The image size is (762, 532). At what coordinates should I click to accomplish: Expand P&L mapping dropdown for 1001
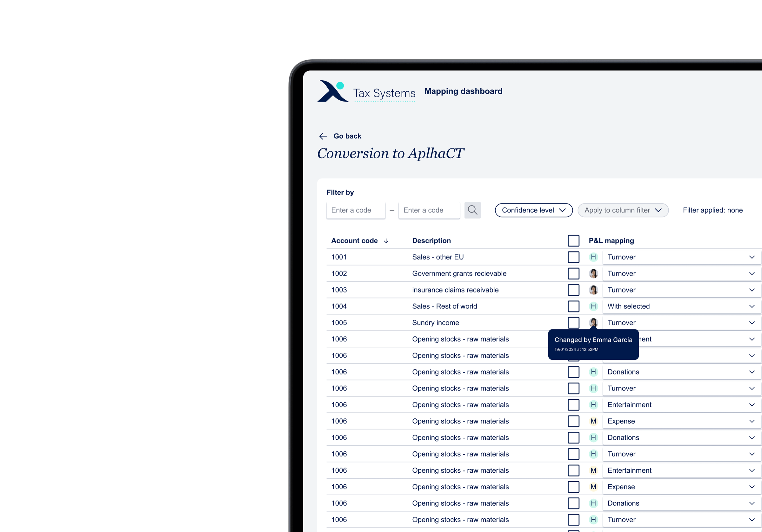pyautogui.click(x=682, y=257)
